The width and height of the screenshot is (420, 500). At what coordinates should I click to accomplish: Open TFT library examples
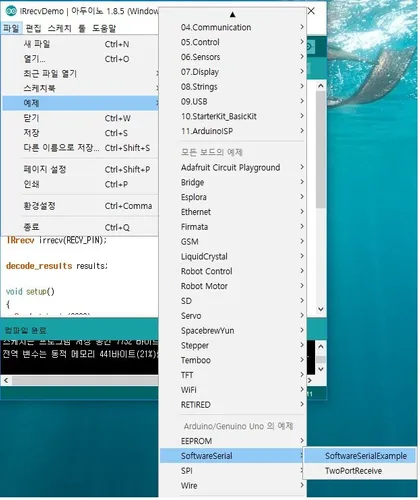(233, 375)
